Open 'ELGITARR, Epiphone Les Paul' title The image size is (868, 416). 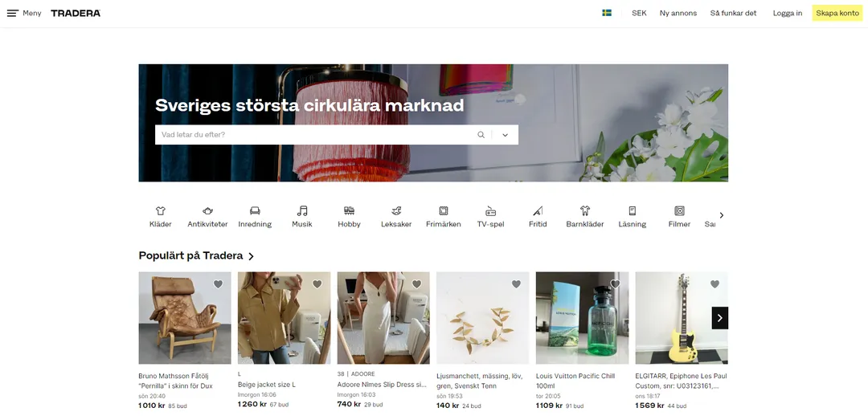pyautogui.click(x=682, y=381)
